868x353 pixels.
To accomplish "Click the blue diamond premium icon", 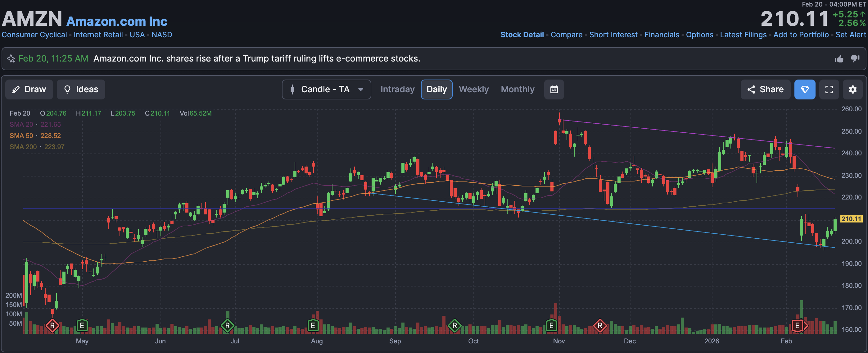I will (x=804, y=89).
